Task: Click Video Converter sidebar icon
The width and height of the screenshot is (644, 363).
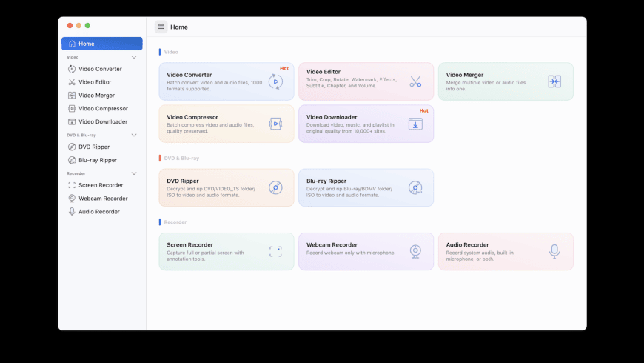Action: click(x=72, y=69)
